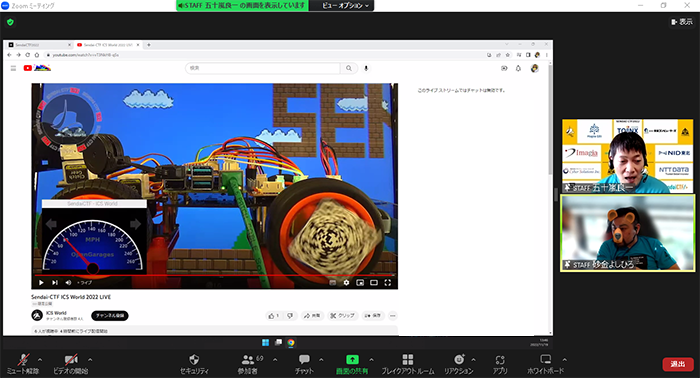The width and height of the screenshot is (700, 378).
Task: Start the video camera
Action: 71,360
